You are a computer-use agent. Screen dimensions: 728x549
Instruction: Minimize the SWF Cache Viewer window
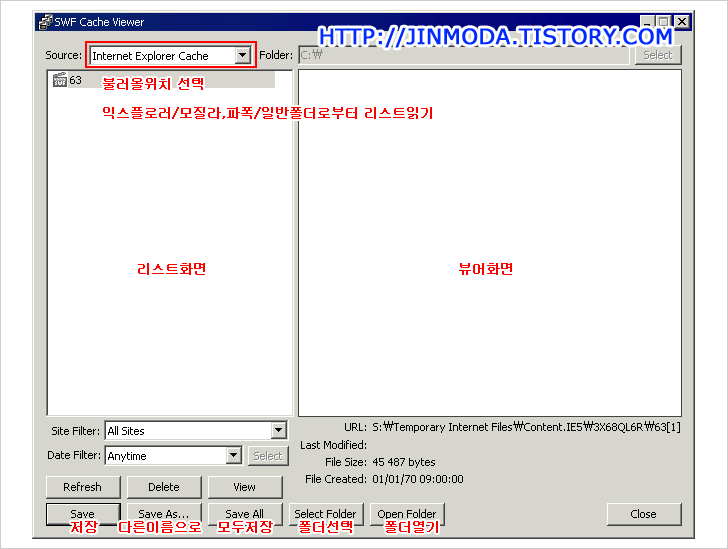[x=648, y=21]
